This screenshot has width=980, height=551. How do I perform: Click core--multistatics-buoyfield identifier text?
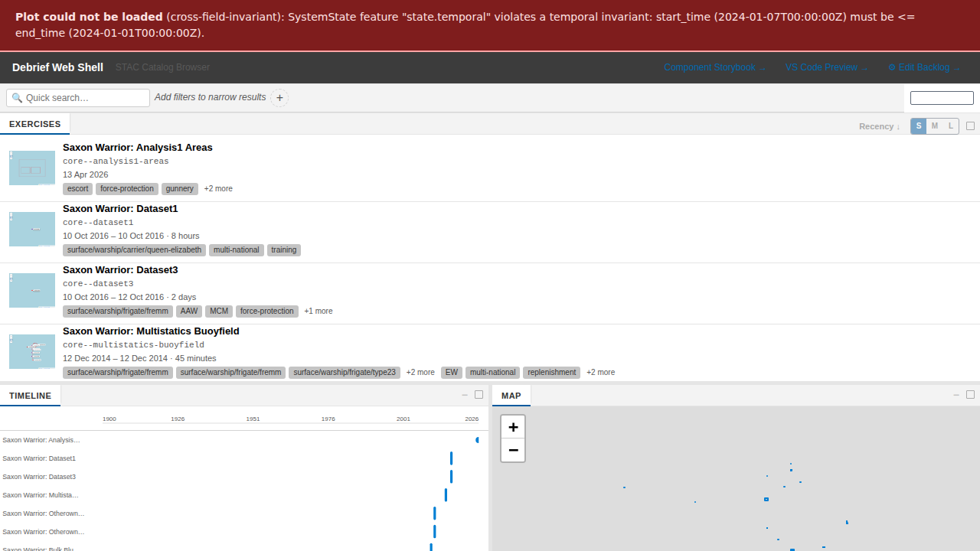point(133,345)
